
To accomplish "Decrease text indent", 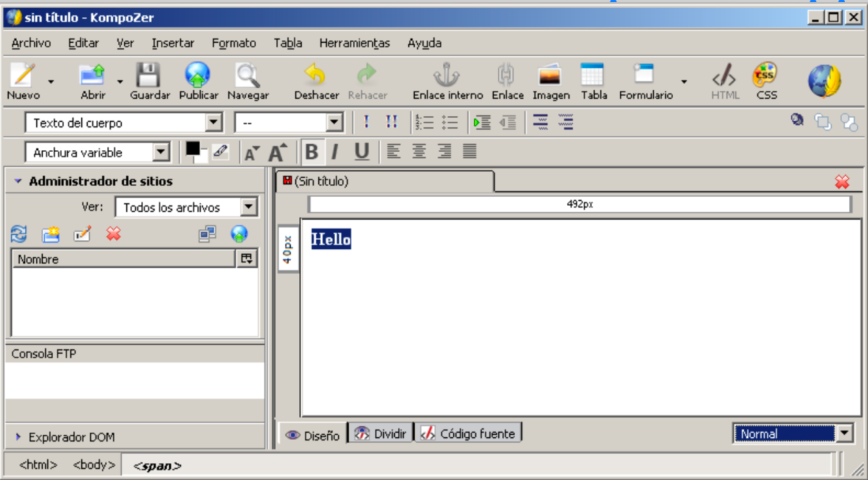I will coord(508,123).
